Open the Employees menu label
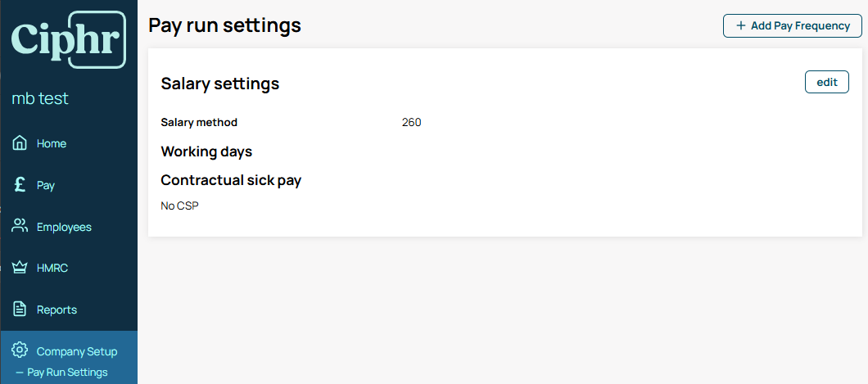868x384 pixels. coord(64,227)
